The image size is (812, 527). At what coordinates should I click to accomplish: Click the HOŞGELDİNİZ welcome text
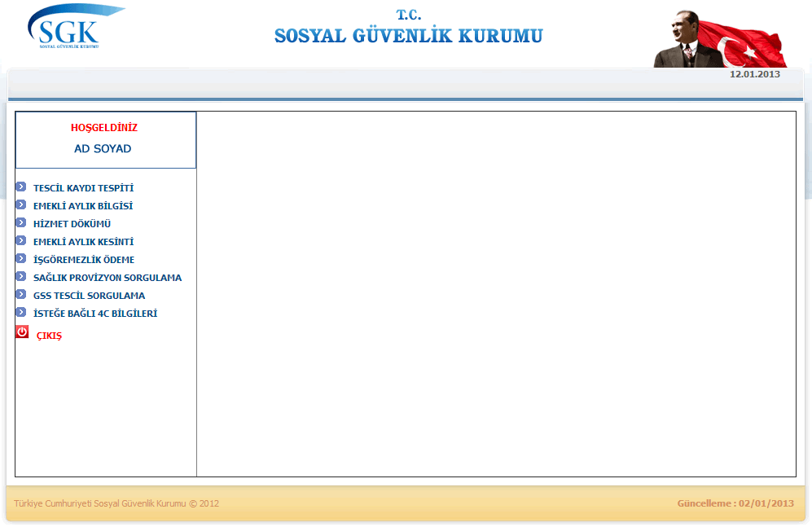[104, 127]
